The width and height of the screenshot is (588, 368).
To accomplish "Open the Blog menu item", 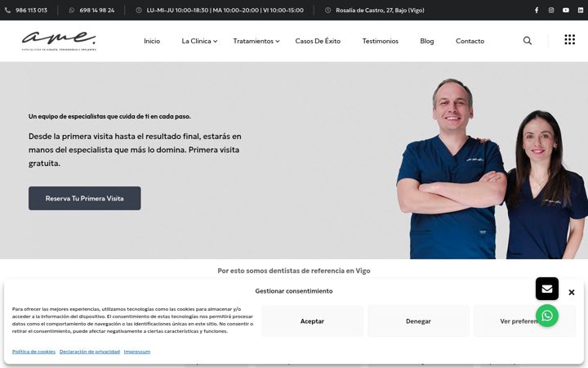I will click(427, 41).
